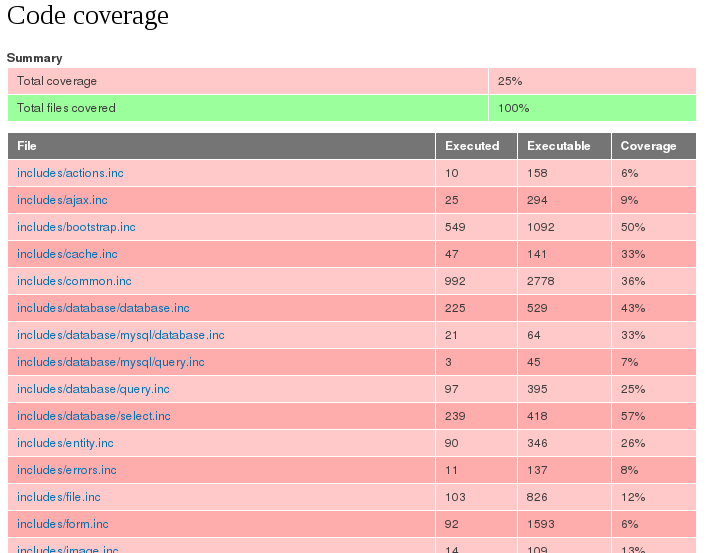Open the includes/database/database.inc link
706x553 pixels.
coord(103,308)
